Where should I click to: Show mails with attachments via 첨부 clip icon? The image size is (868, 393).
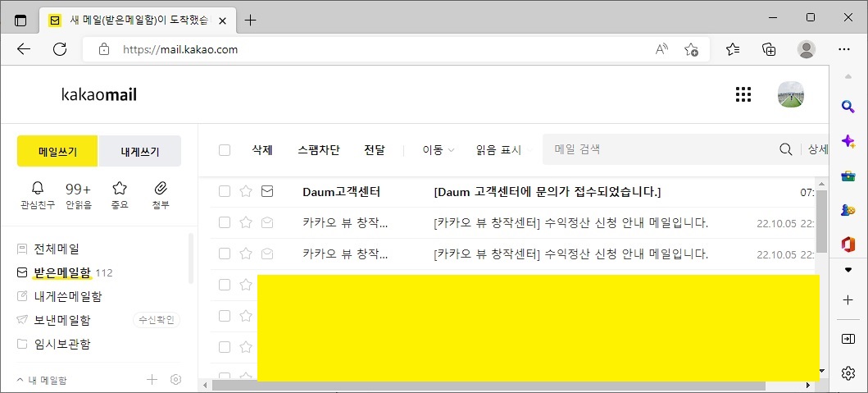pyautogui.click(x=161, y=195)
